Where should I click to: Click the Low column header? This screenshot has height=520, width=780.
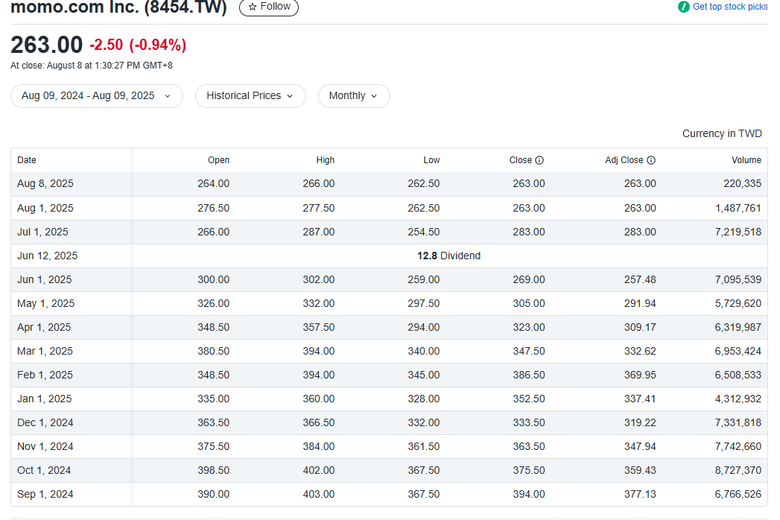[x=431, y=160]
